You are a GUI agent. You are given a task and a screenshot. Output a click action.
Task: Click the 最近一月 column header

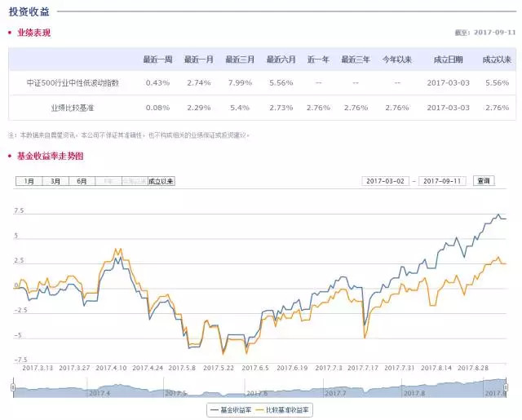tap(199, 60)
